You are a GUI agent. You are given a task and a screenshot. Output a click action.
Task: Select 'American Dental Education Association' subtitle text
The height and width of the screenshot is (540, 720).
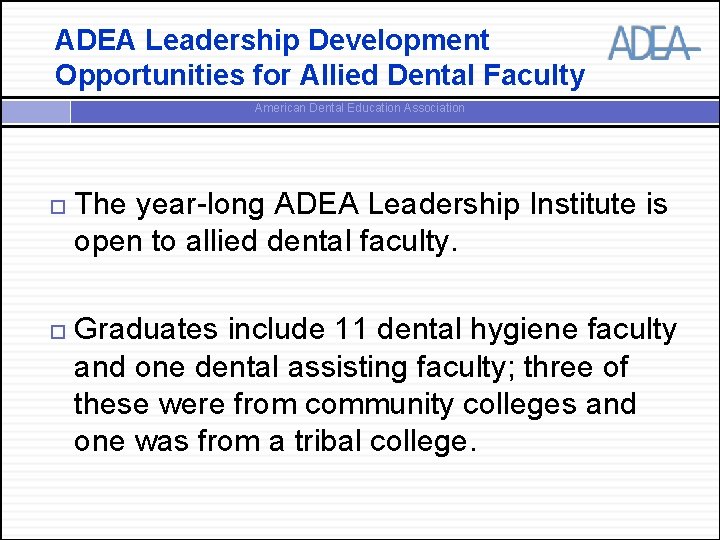[x=359, y=108]
